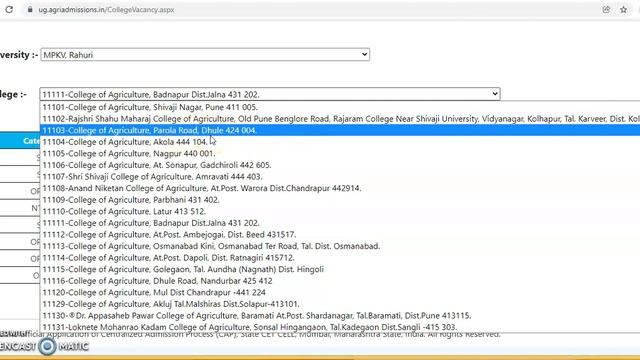This screenshot has width=640, height=360.
Task: Choose 11109-College of Agriculture, Parbhani
Action: click(x=340, y=200)
